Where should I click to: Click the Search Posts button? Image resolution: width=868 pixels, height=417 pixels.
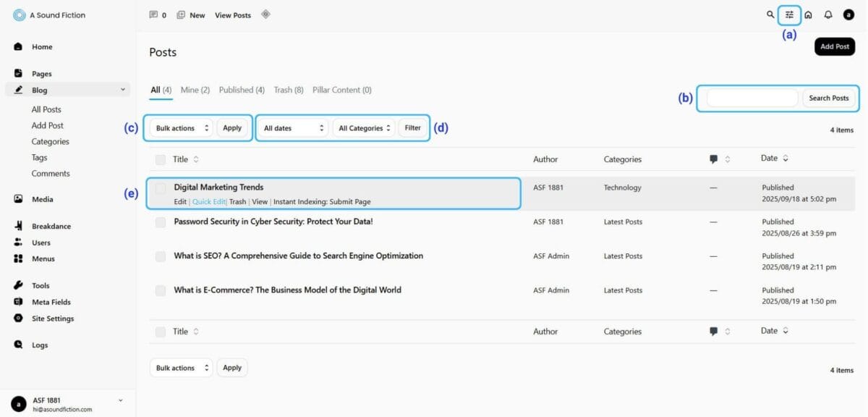click(828, 98)
